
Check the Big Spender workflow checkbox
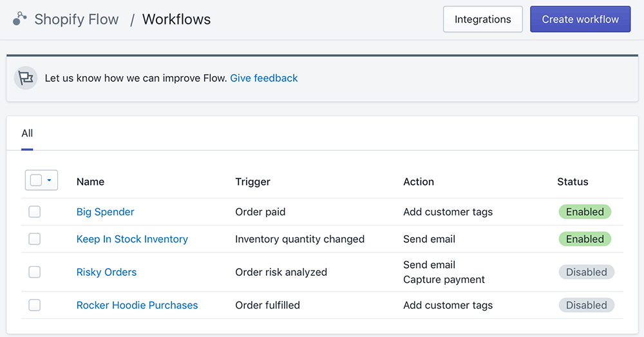(35, 212)
